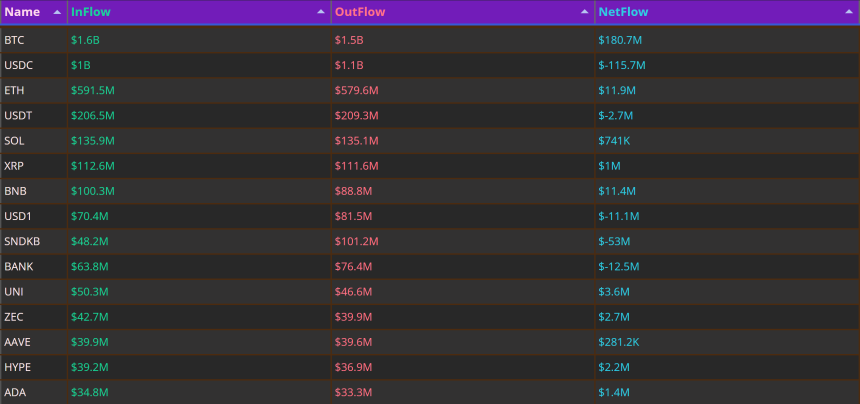Click UNI inflow value $50.3M
This screenshot has height=404, width=860.
(90, 292)
